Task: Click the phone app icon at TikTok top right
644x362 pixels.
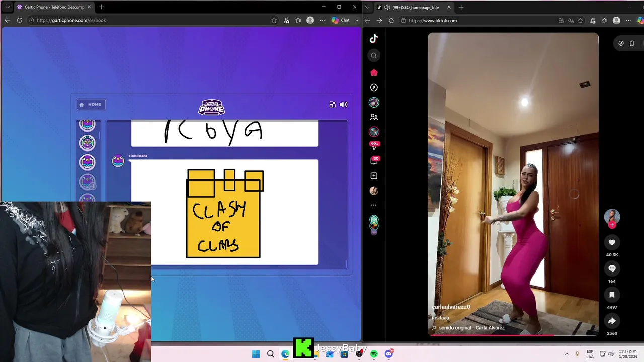Action: [632, 43]
